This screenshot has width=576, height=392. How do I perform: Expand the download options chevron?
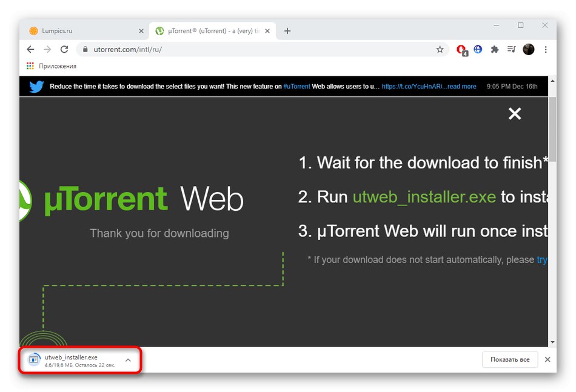pos(128,360)
